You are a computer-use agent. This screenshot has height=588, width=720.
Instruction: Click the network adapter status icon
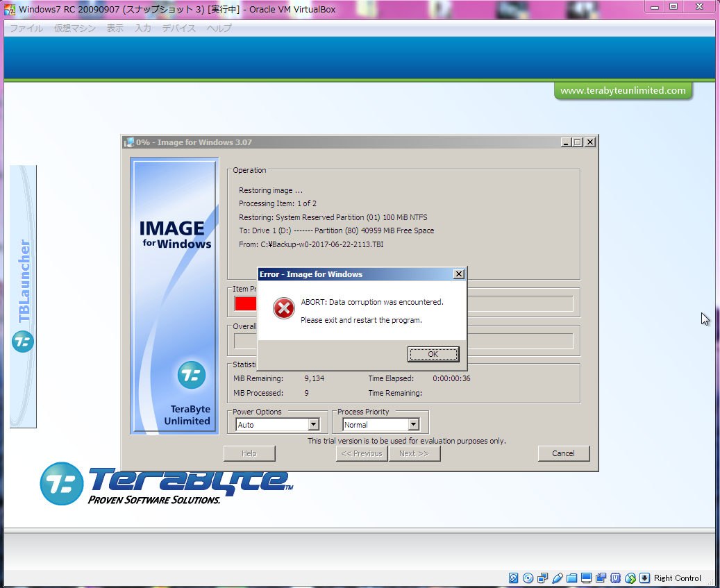[x=543, y=578]
